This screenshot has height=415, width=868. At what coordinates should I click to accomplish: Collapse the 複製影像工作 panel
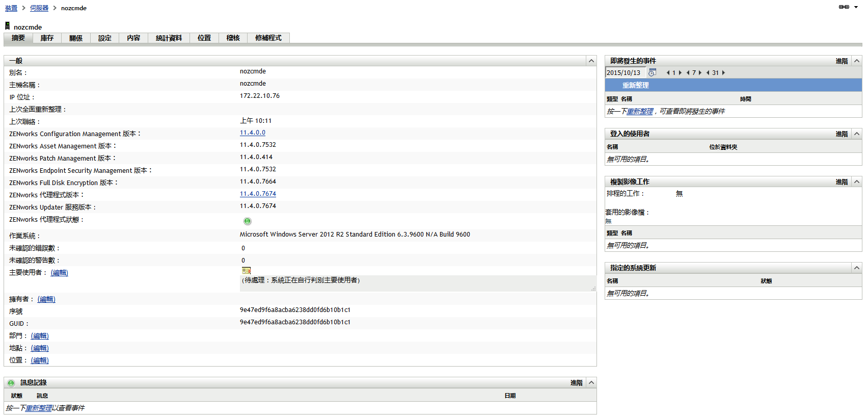857,182
